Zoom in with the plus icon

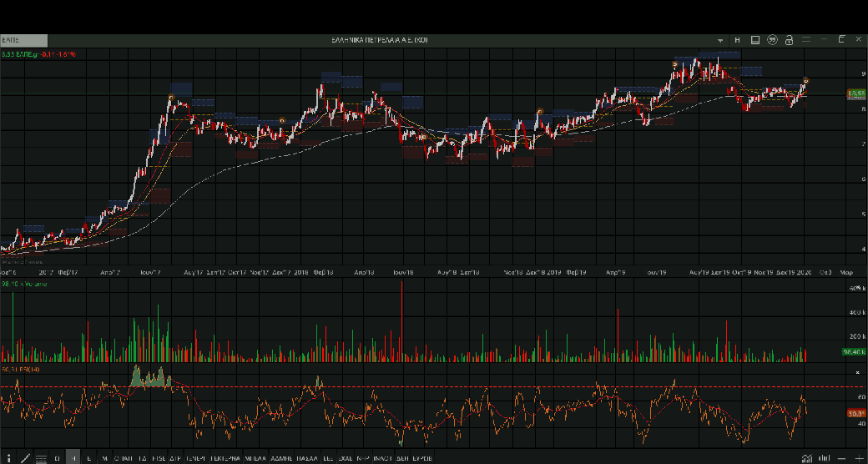pyautogui.click(x=859, y=458)
